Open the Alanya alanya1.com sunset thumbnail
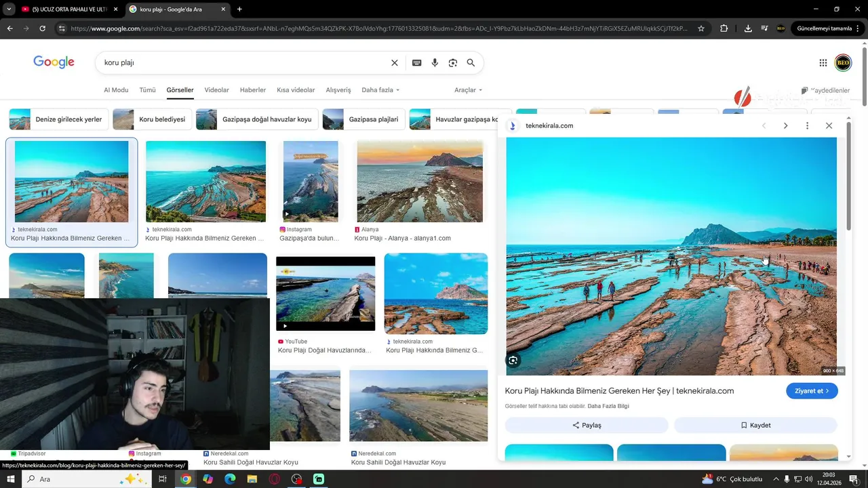 click(420, 182)
